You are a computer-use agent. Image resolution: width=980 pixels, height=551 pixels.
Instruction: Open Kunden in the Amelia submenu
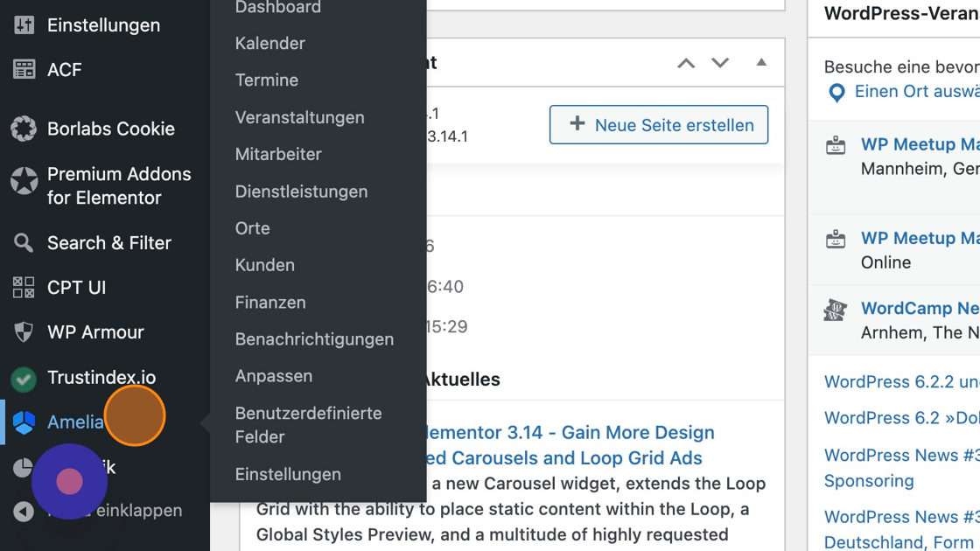(x=265, y=265)
